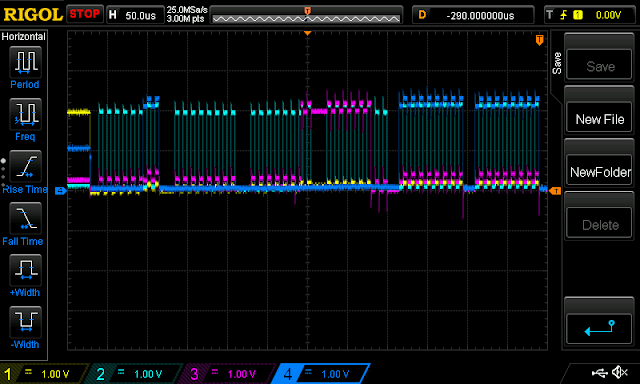640x384 pixels.
Task: Click the 3.00M pts memory depth readout
Action: 185,19
